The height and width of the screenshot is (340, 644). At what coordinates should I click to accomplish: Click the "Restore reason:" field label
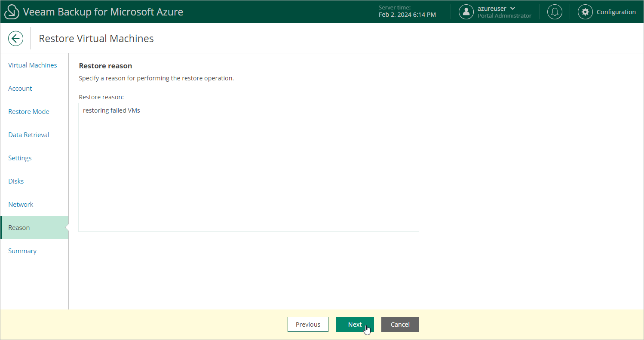coord(101,97)
